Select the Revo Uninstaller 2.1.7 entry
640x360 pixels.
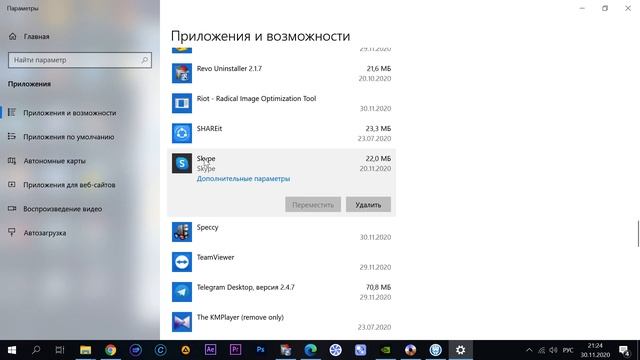[x=229, y=69]
